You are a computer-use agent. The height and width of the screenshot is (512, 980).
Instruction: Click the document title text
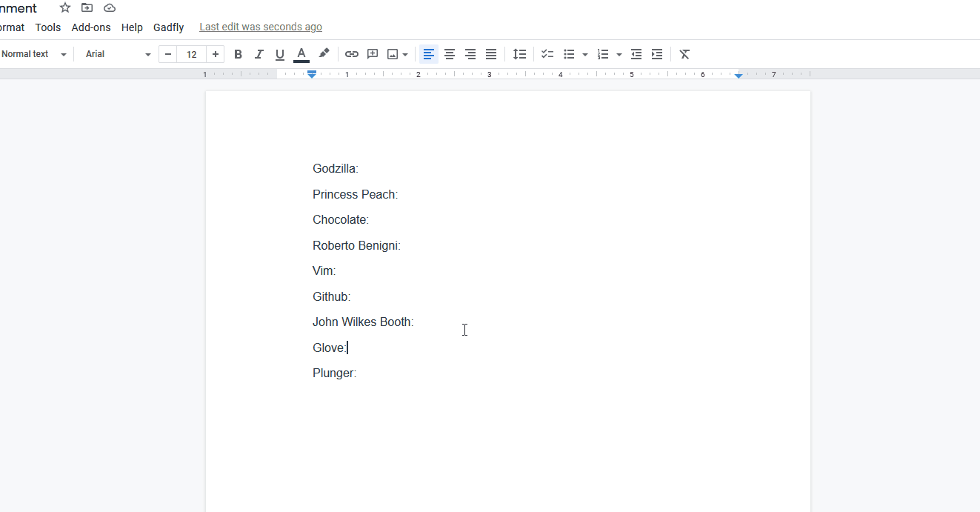[x=19, y=8]
